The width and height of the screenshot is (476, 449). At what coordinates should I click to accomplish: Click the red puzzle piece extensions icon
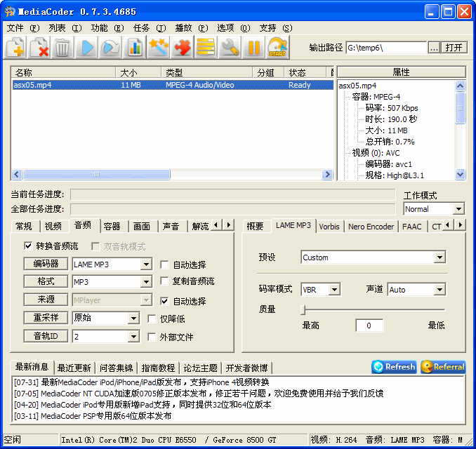tap(182, 47)
